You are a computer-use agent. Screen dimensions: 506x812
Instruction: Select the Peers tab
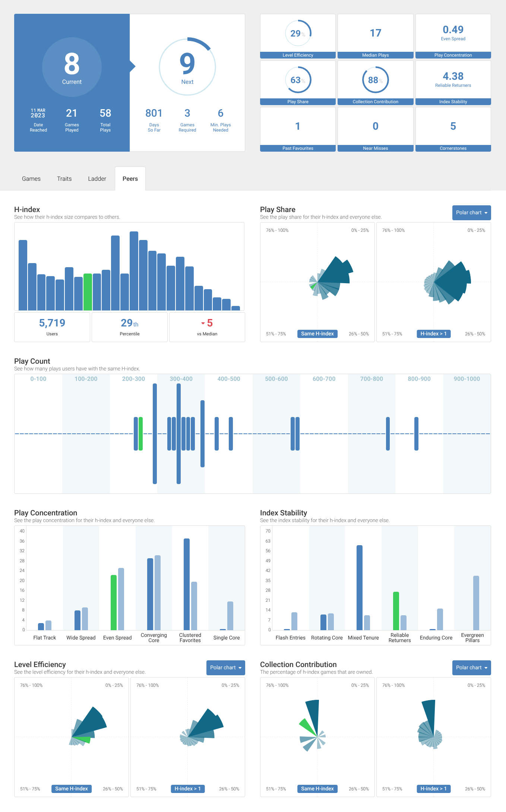coord(130,179)
